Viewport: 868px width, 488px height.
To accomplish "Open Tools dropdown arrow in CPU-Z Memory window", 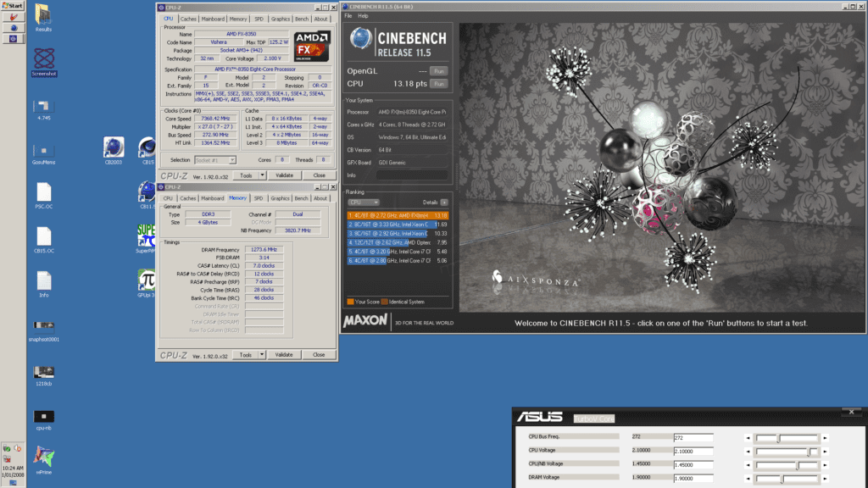I will [x=262, y=355].
